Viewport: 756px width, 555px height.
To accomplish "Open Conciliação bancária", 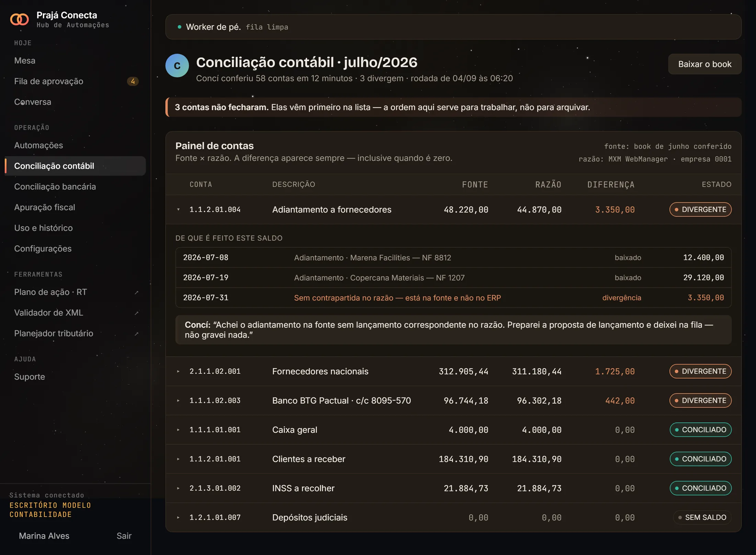I will click(x=75, y=186).
